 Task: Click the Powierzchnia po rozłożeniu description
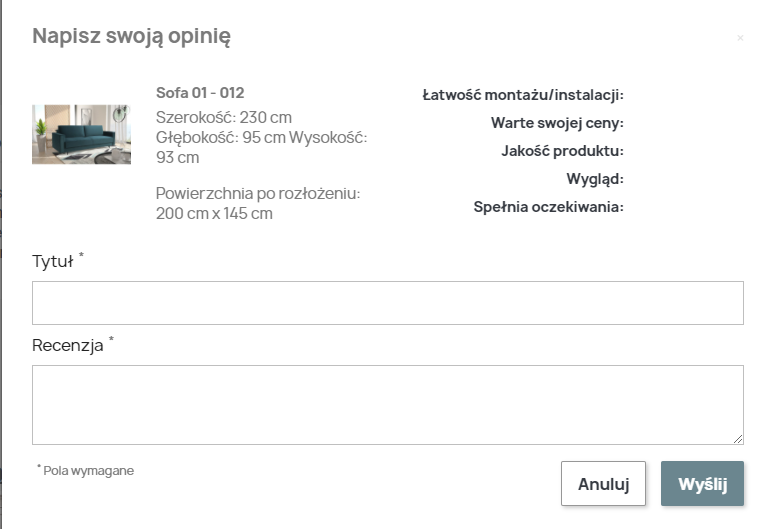point(257,203)
